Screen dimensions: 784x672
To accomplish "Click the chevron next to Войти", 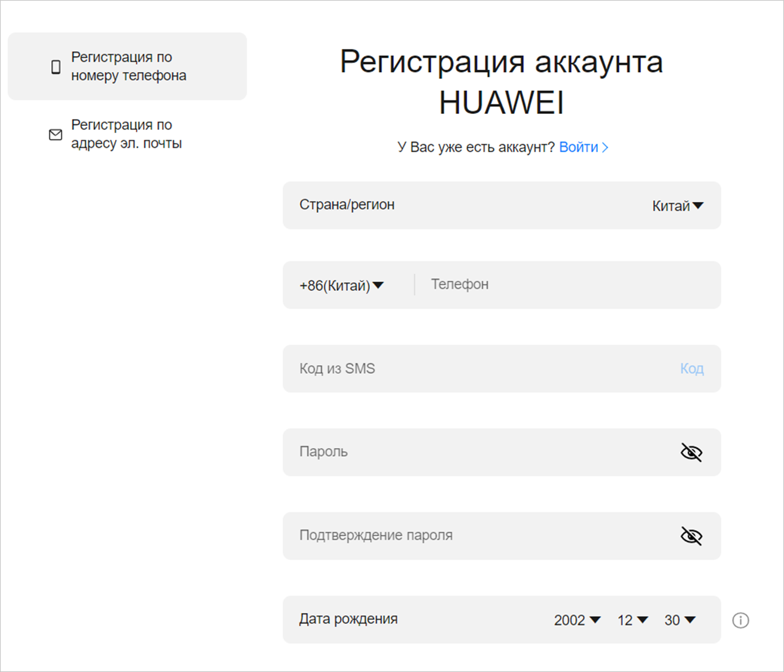I will [605, 147].
